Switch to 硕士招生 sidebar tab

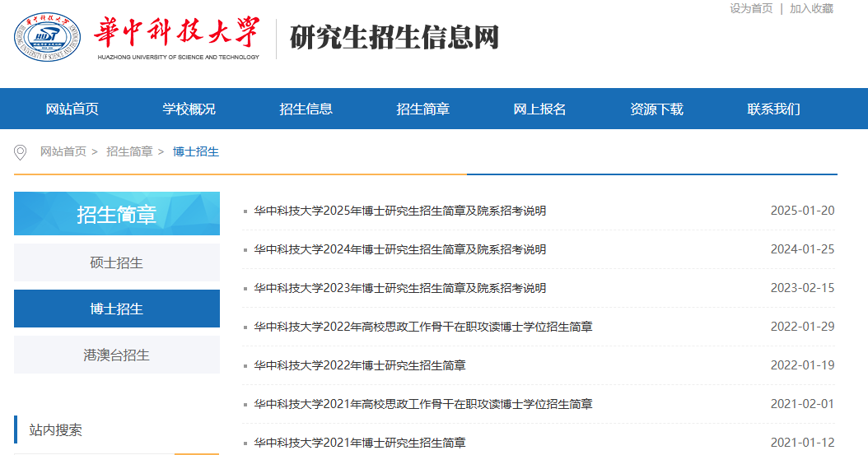pyautogui.click(x=117, y=263)
